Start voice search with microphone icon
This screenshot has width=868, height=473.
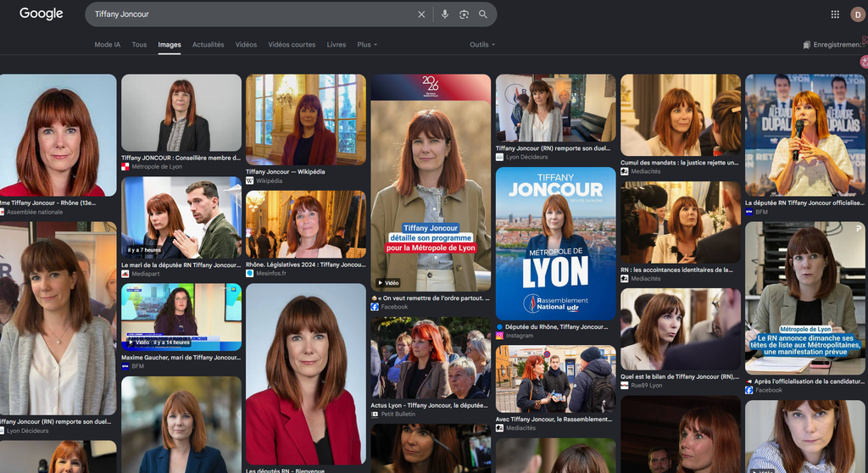(x=444, y=14)
